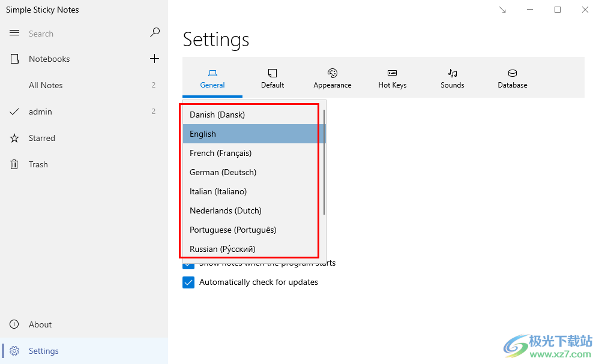Open the Hot Keys tab label
Screen dimensions: 599x364
pyautogui.click(x=393, y=85)
